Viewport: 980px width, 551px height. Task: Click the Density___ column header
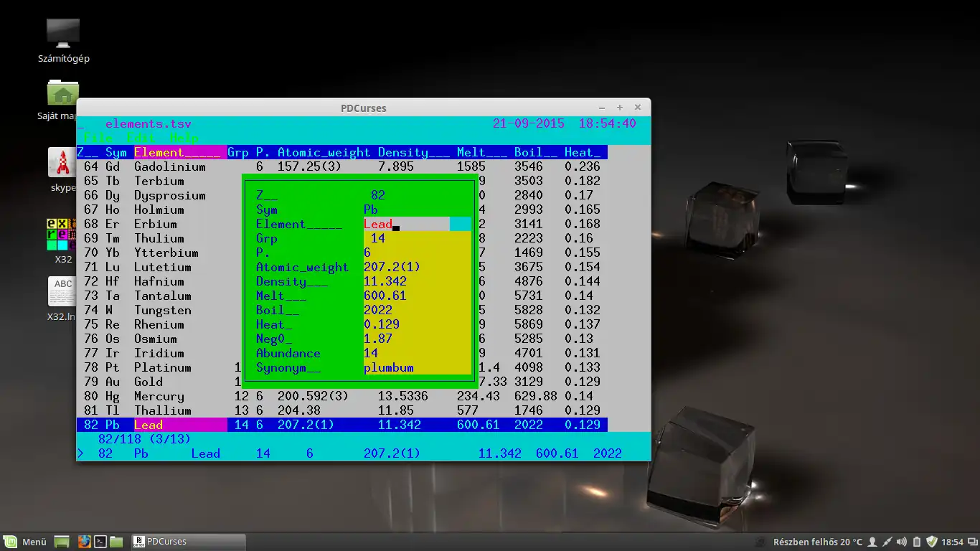point(414,152)
